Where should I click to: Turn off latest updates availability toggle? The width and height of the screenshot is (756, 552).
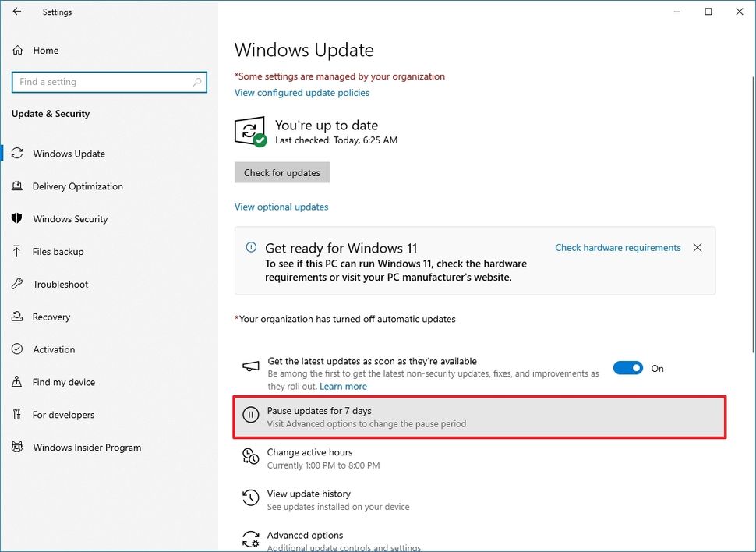tap(628, 367)
